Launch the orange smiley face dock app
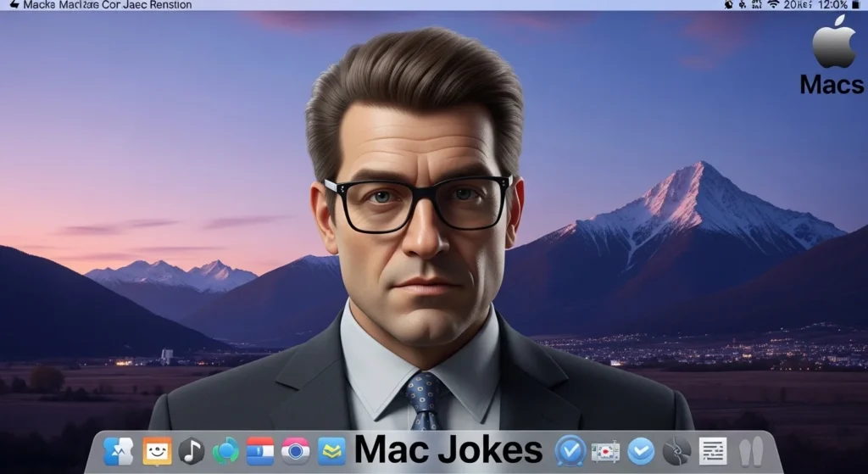The width and height of the screenshot is (868, 474). (x=157, y=451)
